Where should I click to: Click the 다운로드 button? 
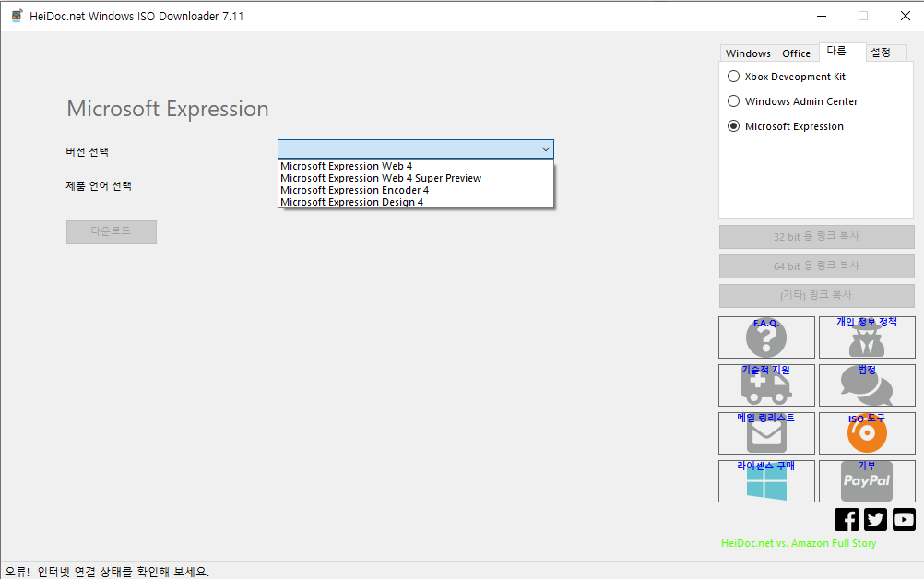[x=112, y=232]
